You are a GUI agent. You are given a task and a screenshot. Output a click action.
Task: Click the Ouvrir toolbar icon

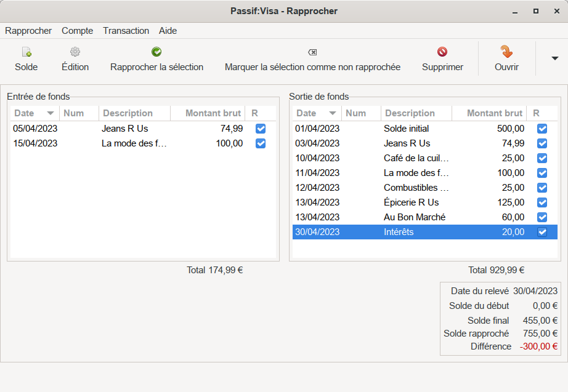point(506,53)
